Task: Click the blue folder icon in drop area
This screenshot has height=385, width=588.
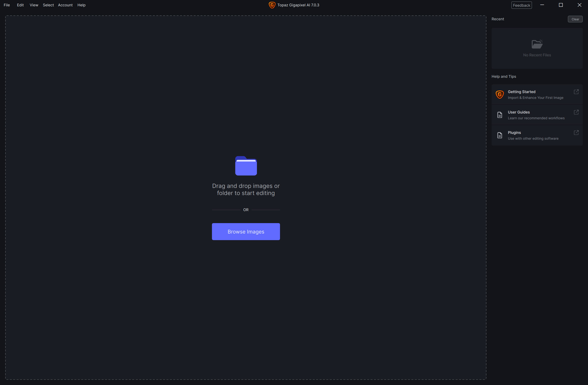Action: pyautogui.click(x=246, y=166)
